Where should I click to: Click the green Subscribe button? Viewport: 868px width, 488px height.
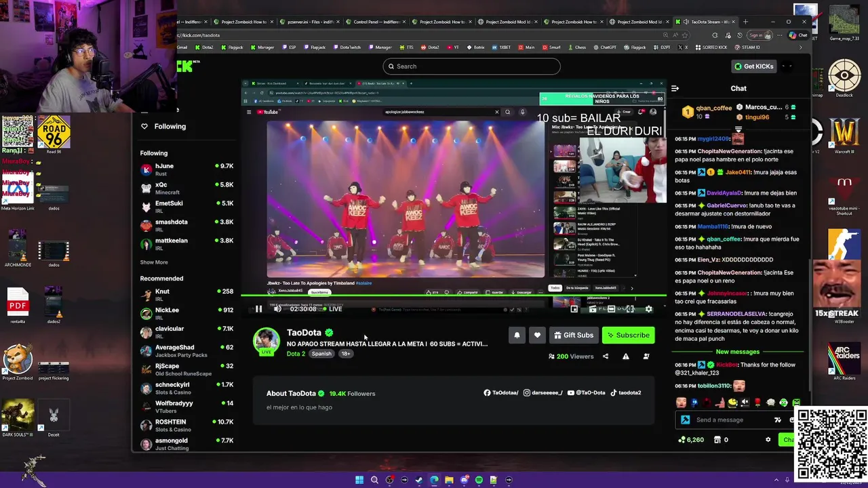click(x=628, y=335)
